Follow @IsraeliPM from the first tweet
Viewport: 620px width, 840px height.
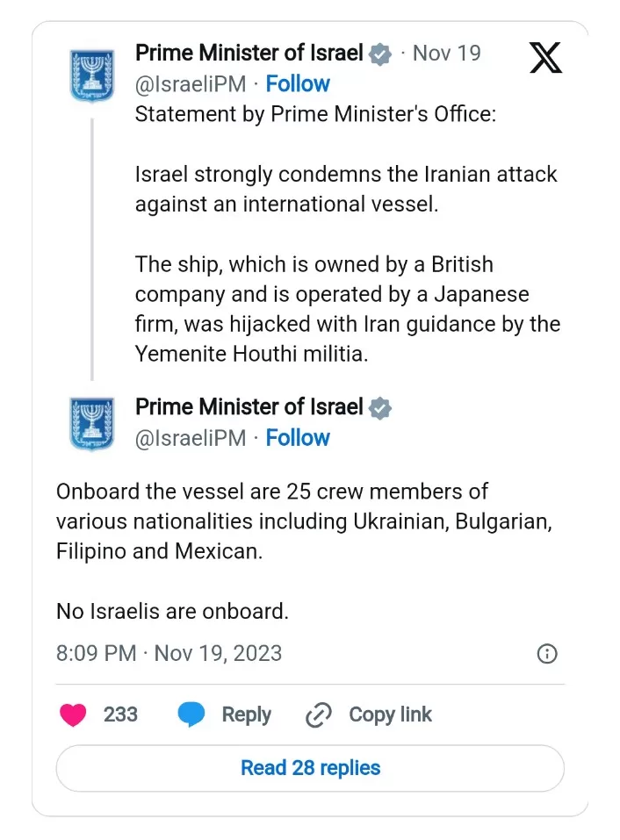[x=298, y=84]
